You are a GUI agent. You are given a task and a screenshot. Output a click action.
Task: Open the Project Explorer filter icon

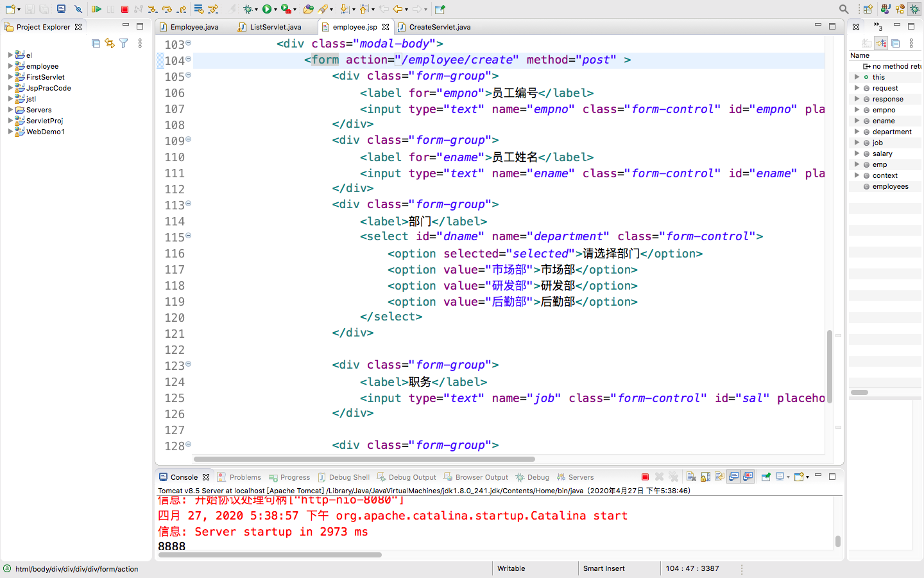124,43
